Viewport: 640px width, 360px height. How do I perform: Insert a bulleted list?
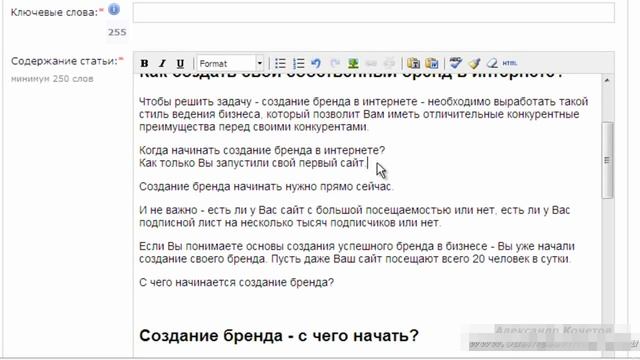pos(280,63)
